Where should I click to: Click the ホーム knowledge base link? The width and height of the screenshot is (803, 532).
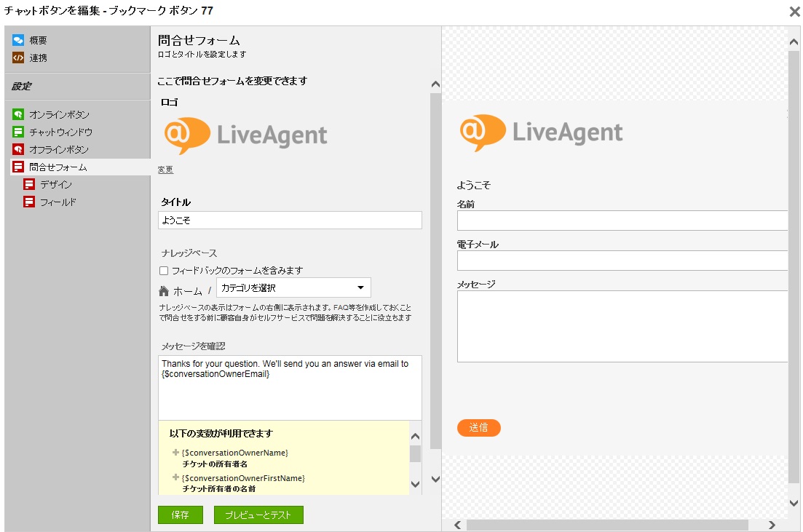tap(187, 291)
